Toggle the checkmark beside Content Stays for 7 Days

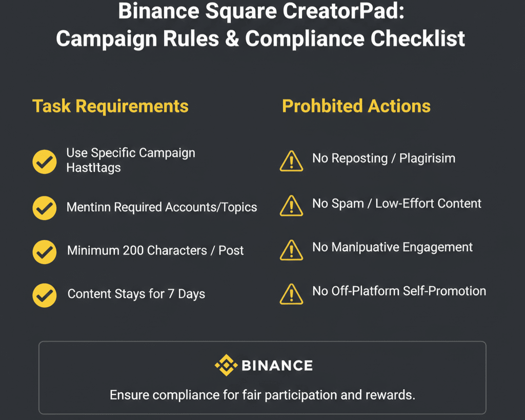click(45, 295)
